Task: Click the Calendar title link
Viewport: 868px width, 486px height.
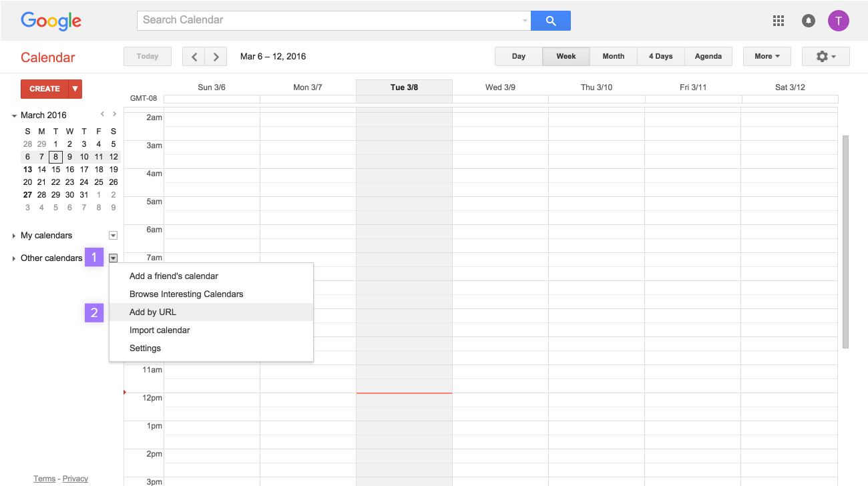Action: click(48, 57)
